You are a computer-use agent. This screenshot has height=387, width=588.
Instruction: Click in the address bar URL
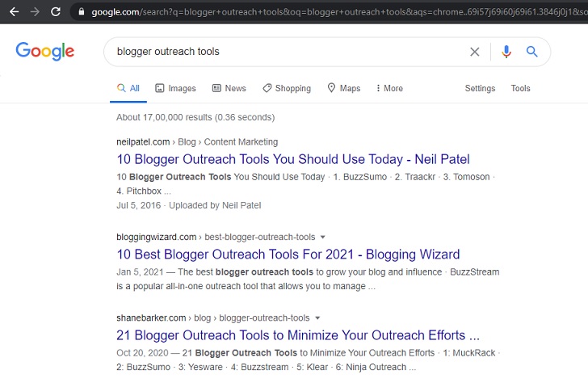point(339,12)
